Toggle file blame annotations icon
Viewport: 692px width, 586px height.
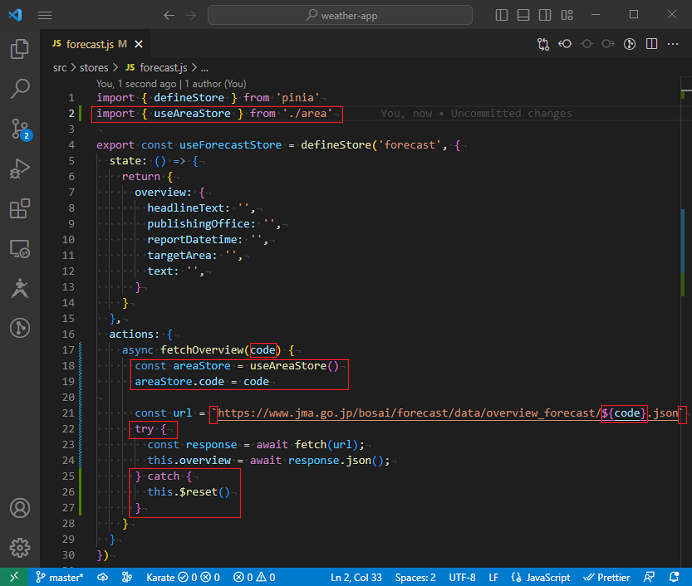tap(630, 44)
